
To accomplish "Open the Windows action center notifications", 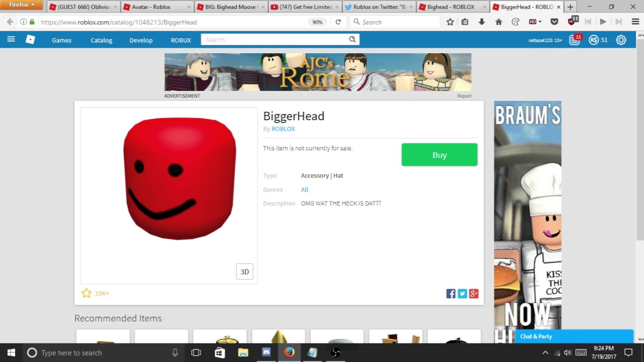I will click(628, 352).
